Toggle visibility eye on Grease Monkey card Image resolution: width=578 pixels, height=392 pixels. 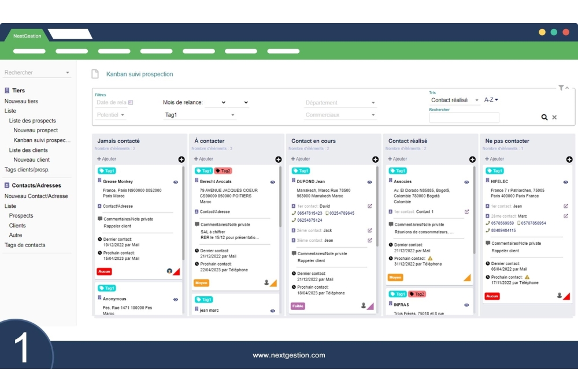[176, 182]
